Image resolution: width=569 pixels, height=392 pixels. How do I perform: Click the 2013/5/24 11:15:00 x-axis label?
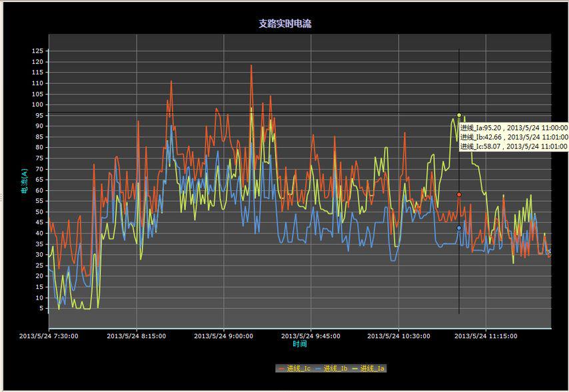485,336
